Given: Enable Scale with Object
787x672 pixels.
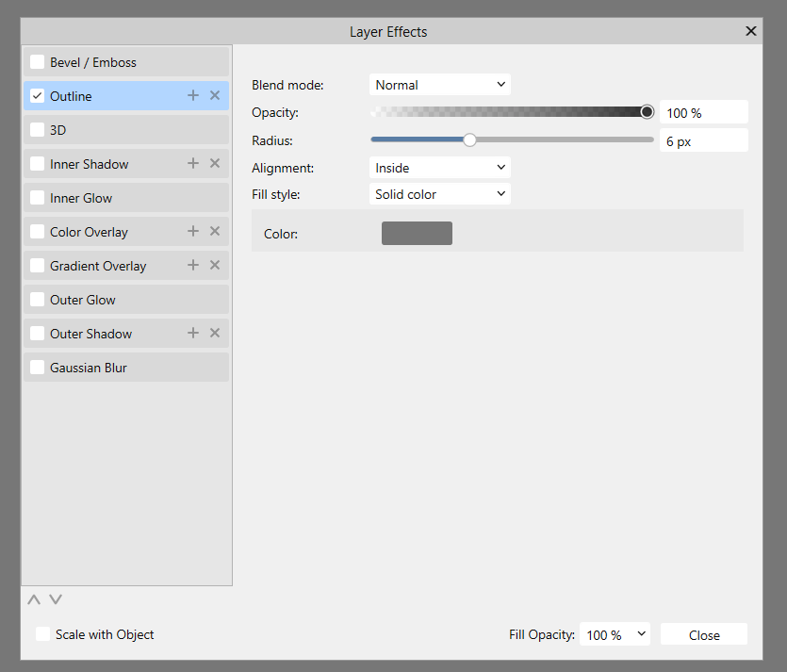Looking at the screenshot, I should 42,634.
